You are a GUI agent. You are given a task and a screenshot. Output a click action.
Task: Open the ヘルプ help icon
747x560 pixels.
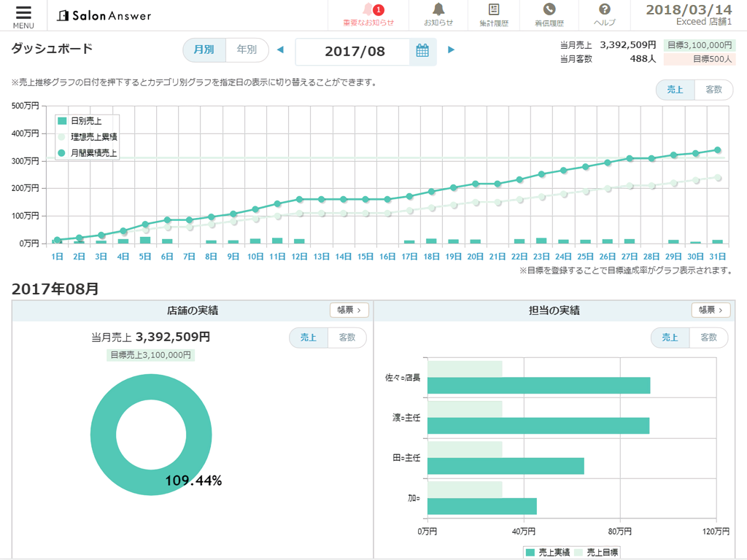(605, 15)
